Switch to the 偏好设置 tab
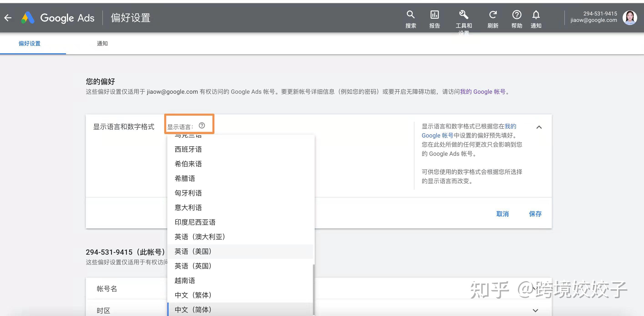 pyautogui.click(x=30, y=44)
